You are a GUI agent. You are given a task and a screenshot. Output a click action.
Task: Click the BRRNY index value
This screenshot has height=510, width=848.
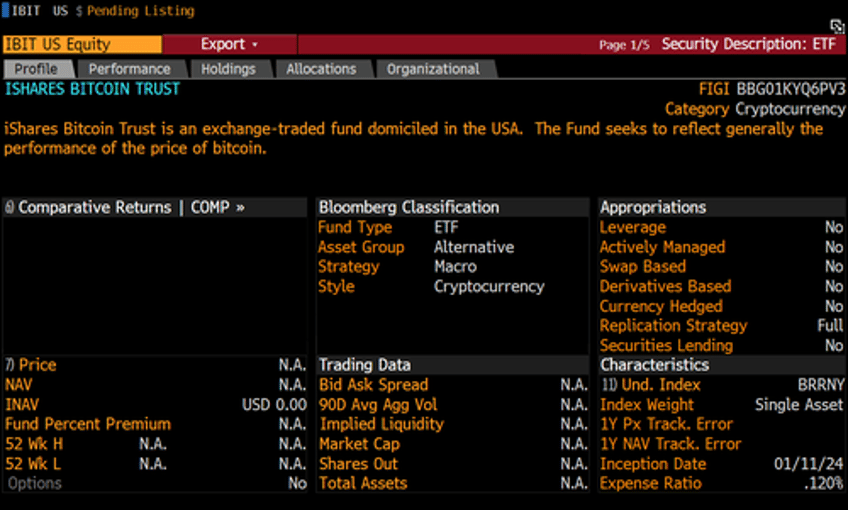(821, 385)
